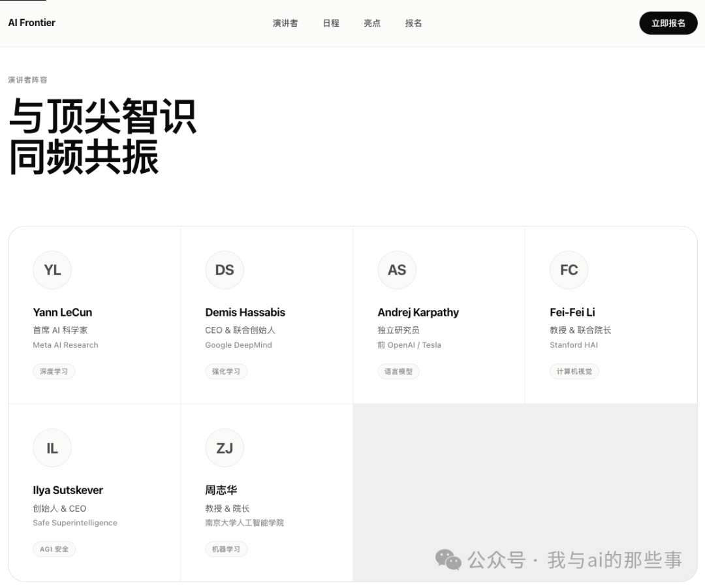The width and height of the screenshot is (705, 588).
Task: Click the 机器学习 tag
Action: pos(226,549)
